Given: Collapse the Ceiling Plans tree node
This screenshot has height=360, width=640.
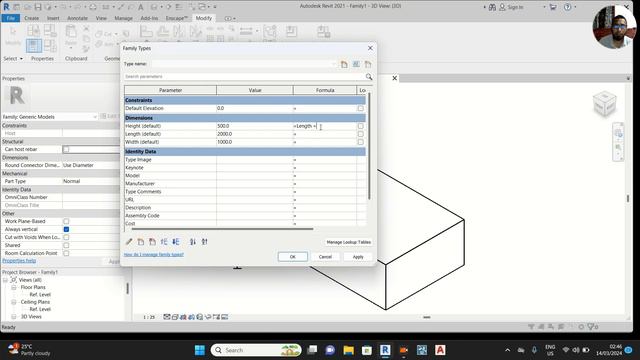Looking at the screenshot, I should tap(13, 302).
